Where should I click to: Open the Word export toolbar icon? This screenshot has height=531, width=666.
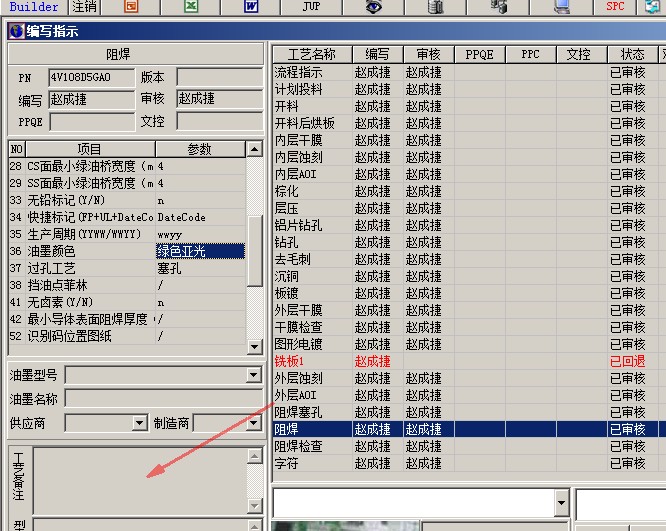(251, 6)
